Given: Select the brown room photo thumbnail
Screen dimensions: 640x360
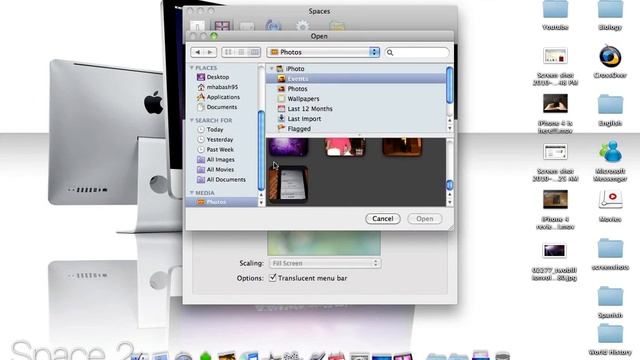Looking at the screenshot, I should tap(402, 147).
